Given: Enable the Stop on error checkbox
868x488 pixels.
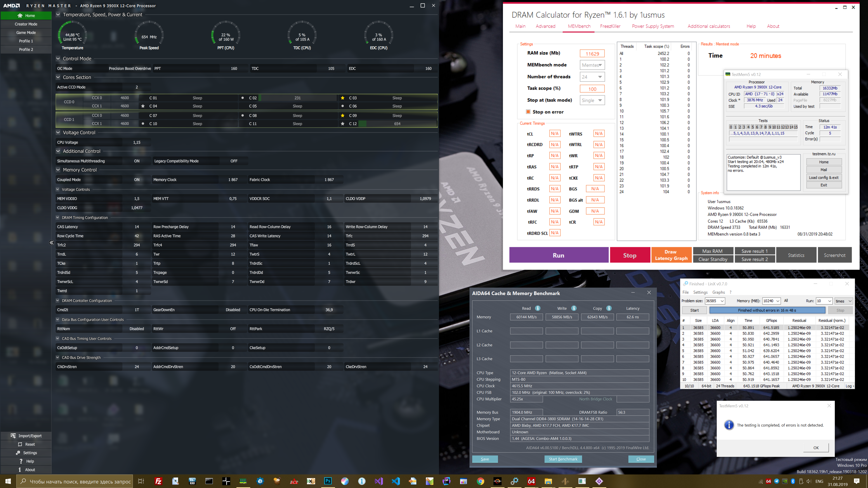Looking at the screenshot, I should (x=528, y=112).
